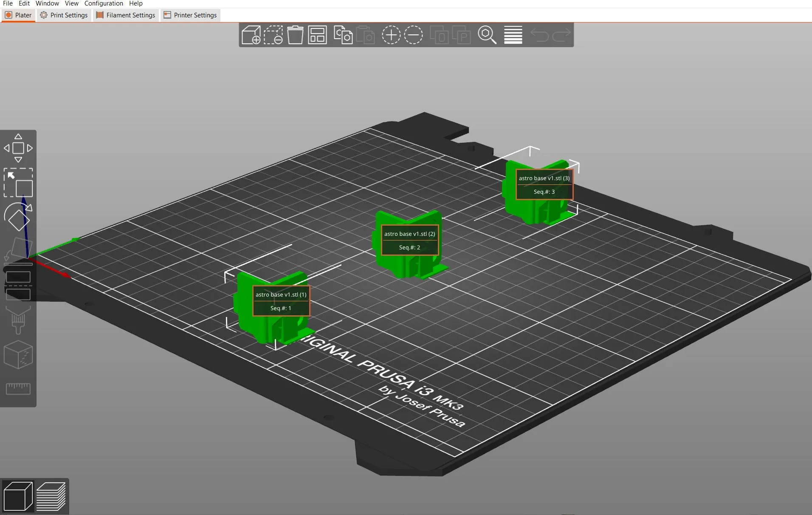Arrange objects on the print bed
This screenshot has height=515, width=812.
(x=317, y=35)
